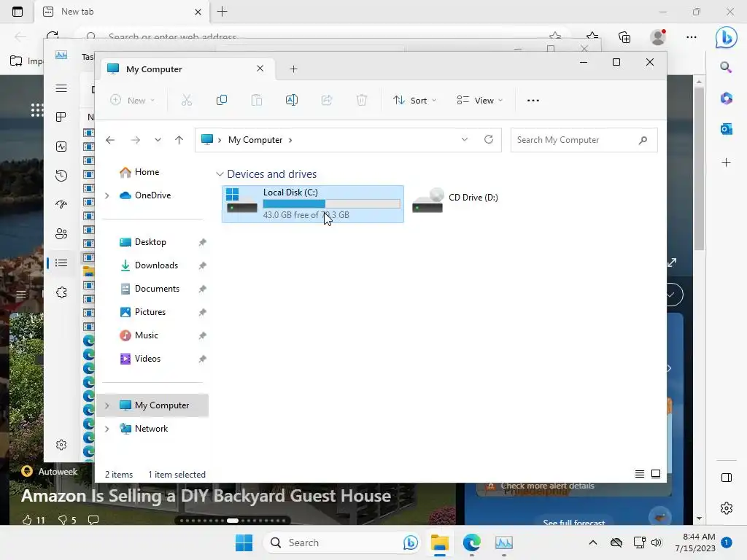Click the Rename icon in Explorer toolbar
This screenshot has width=747, height=560.
(292, 100)
